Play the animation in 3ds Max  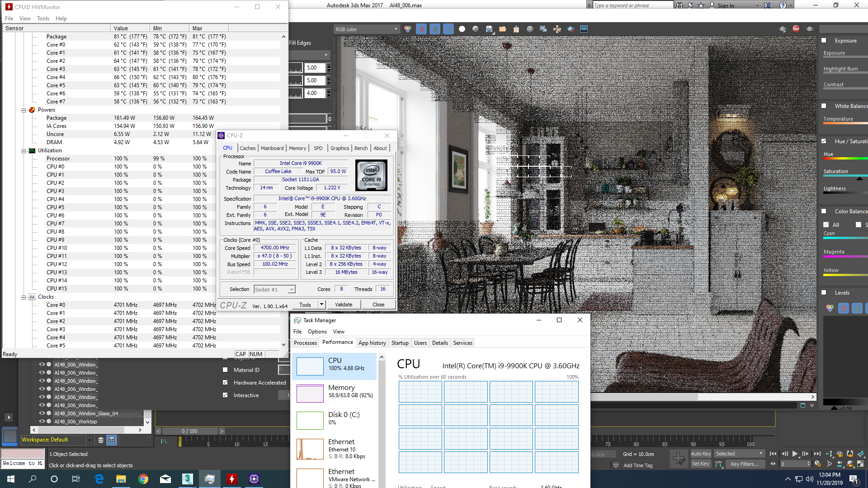click(x=795, y=454)
